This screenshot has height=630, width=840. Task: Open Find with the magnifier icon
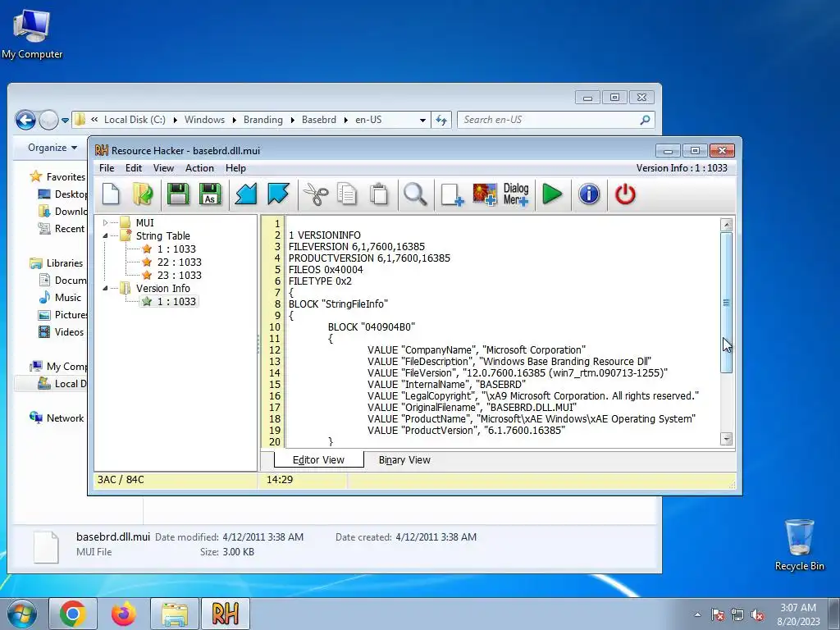415,194
